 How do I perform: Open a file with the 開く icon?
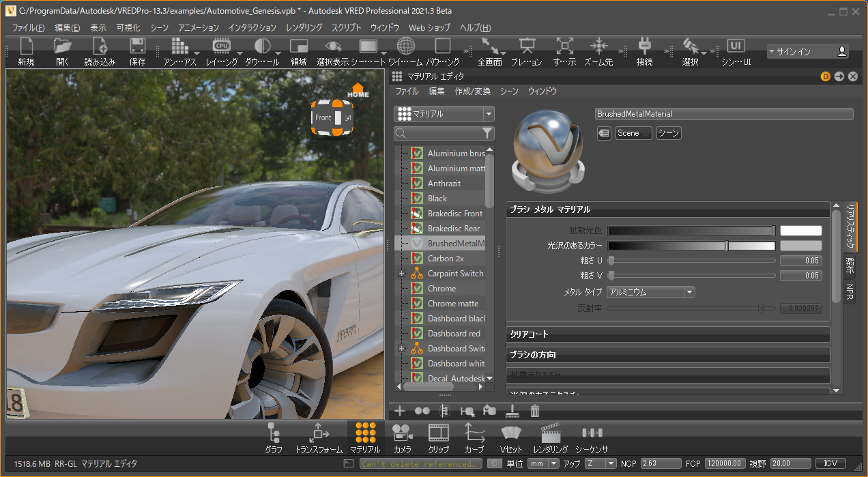pyautogui.click(x=62, y=46)
